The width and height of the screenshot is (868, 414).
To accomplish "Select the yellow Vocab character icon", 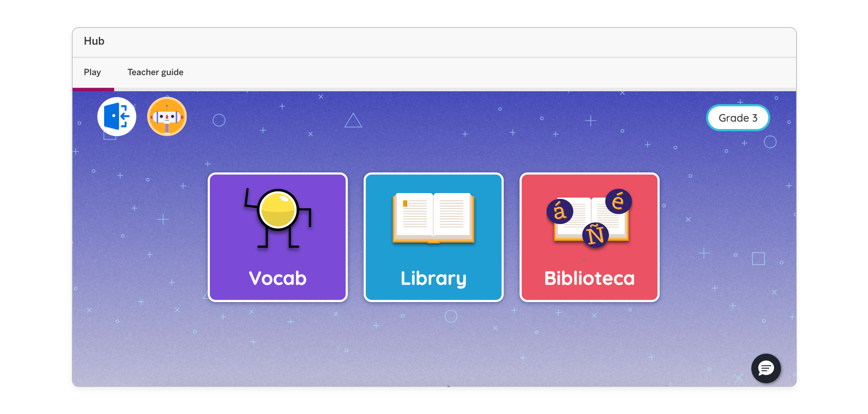I will tap(278, 218).
